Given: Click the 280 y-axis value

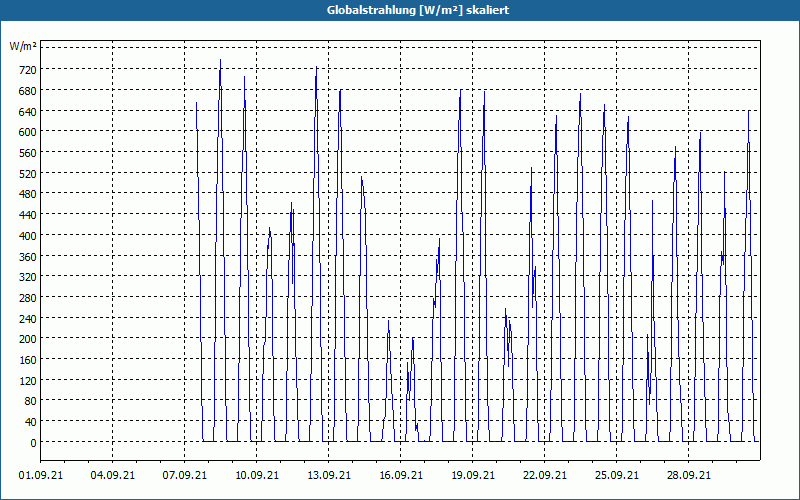Looking at the screenshot, I should pos(28,298).
